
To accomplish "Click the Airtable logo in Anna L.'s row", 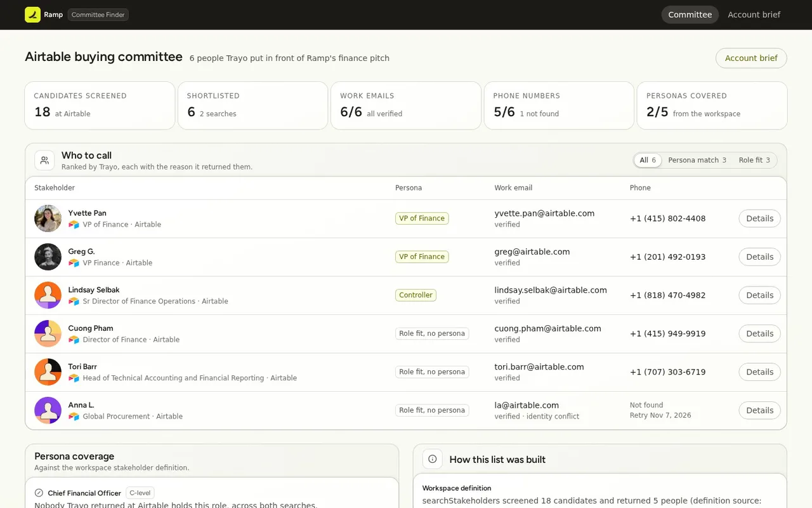I will (74, 417).
